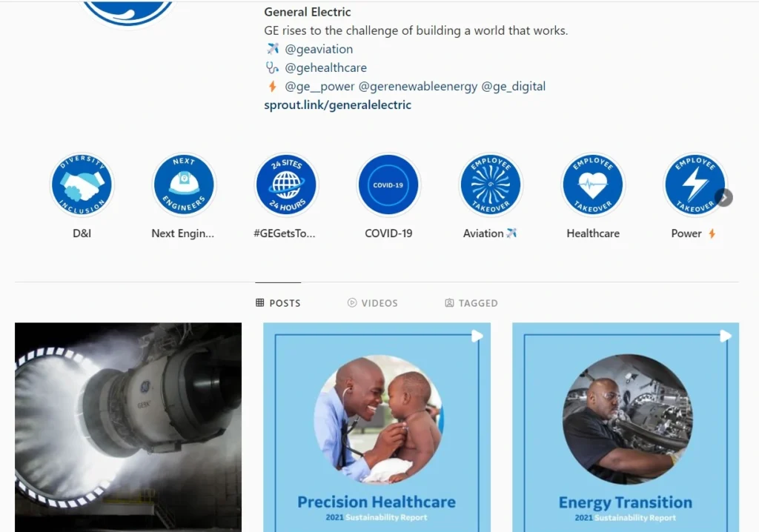Open the @ge_digital account mention
The width and height of the screenshot is (759, 532).
pyautogui.click(x=513, y=86)
